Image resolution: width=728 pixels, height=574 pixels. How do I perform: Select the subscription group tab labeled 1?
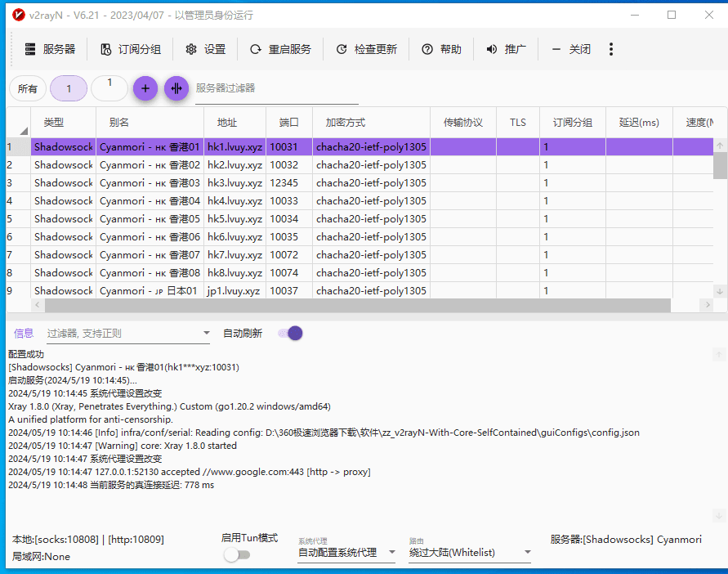69,87
